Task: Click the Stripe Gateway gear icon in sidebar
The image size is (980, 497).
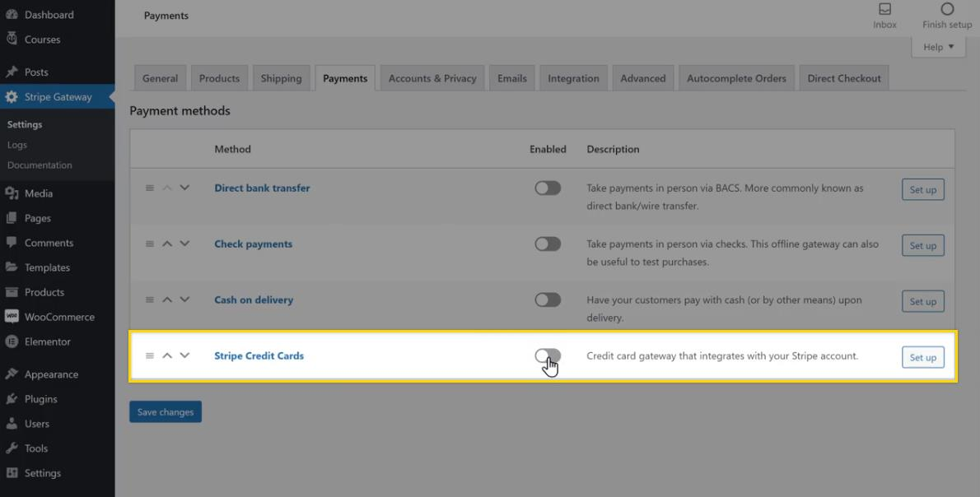Action: (12, 97)
